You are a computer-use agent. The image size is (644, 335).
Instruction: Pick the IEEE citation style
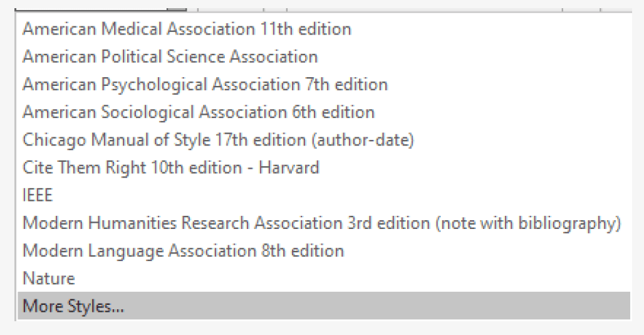pyautogui.click(x=38, y=195)
